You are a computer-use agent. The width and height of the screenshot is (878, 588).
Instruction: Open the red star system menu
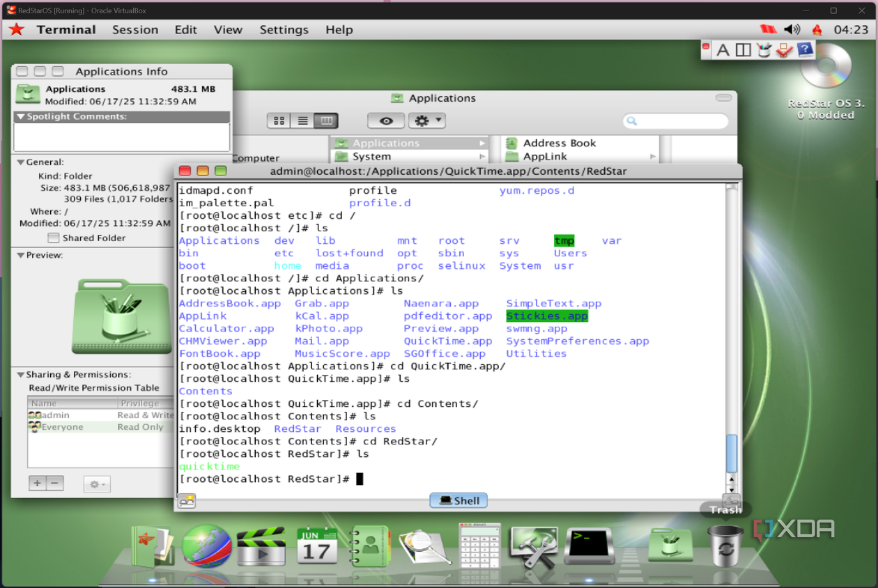(16, 29)
